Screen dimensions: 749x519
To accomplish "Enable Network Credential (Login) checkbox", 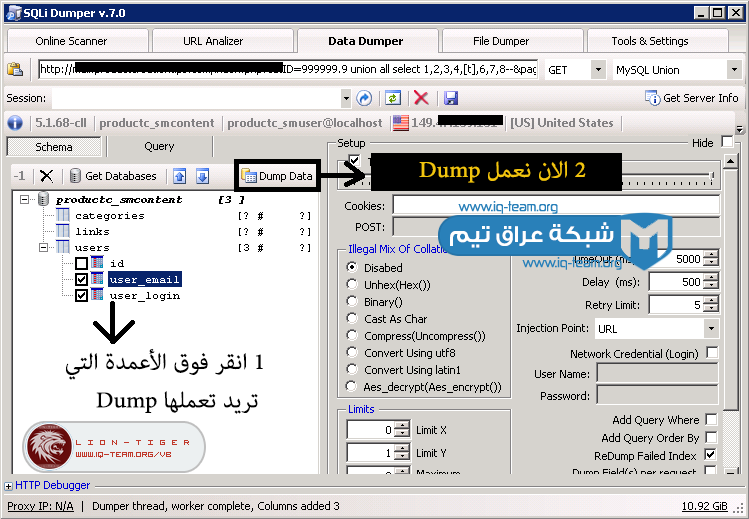I will coord(712,352).
